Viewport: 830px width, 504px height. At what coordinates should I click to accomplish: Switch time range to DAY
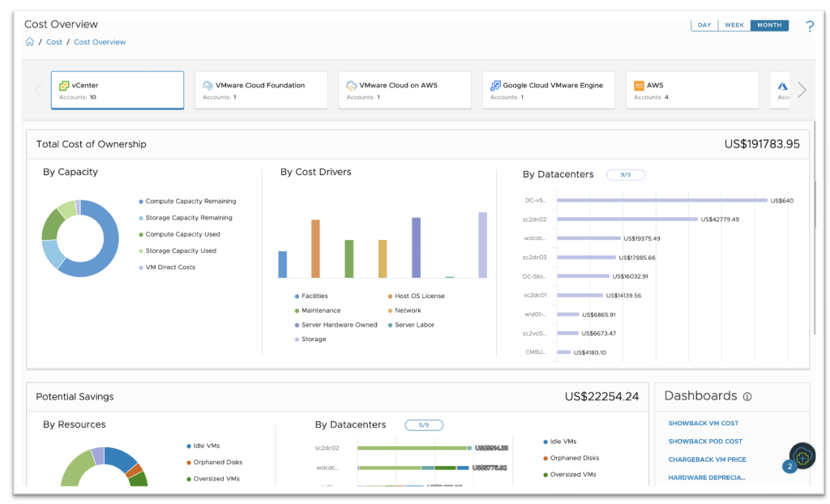click(704, 25)
